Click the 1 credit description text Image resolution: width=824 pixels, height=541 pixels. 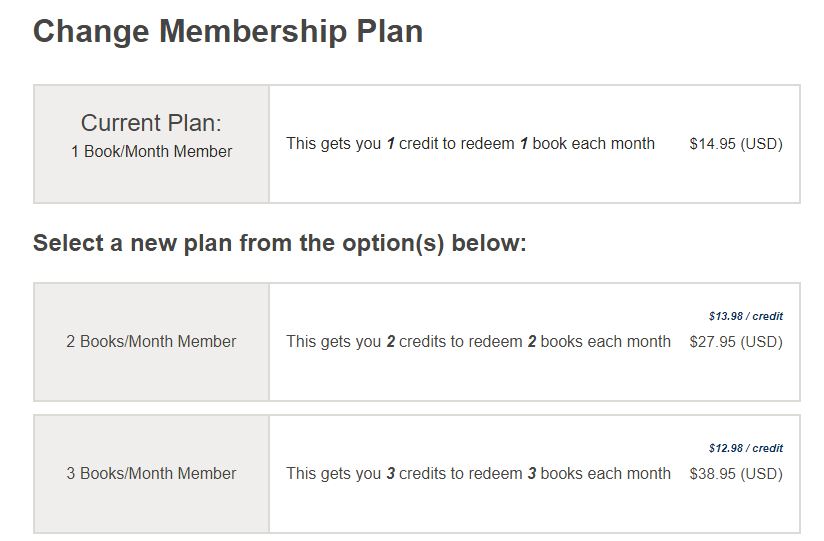[470, 144]
